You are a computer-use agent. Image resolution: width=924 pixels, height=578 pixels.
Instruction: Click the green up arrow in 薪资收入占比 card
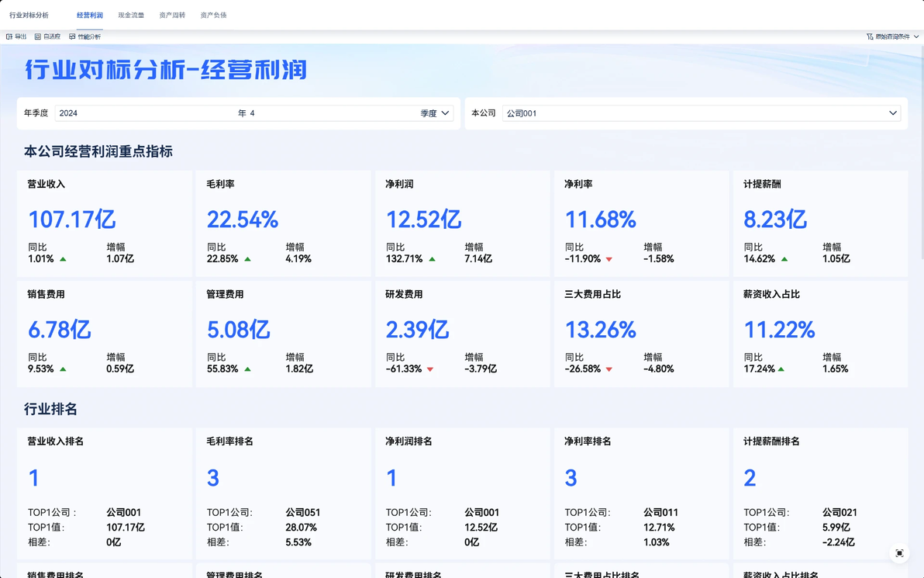tap(781, 369)
